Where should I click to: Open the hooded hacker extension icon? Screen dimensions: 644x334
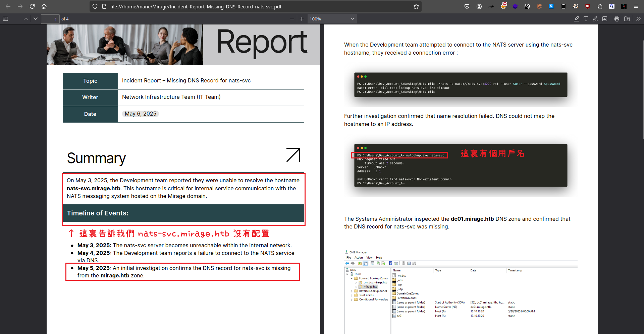[x=527, y=6]
